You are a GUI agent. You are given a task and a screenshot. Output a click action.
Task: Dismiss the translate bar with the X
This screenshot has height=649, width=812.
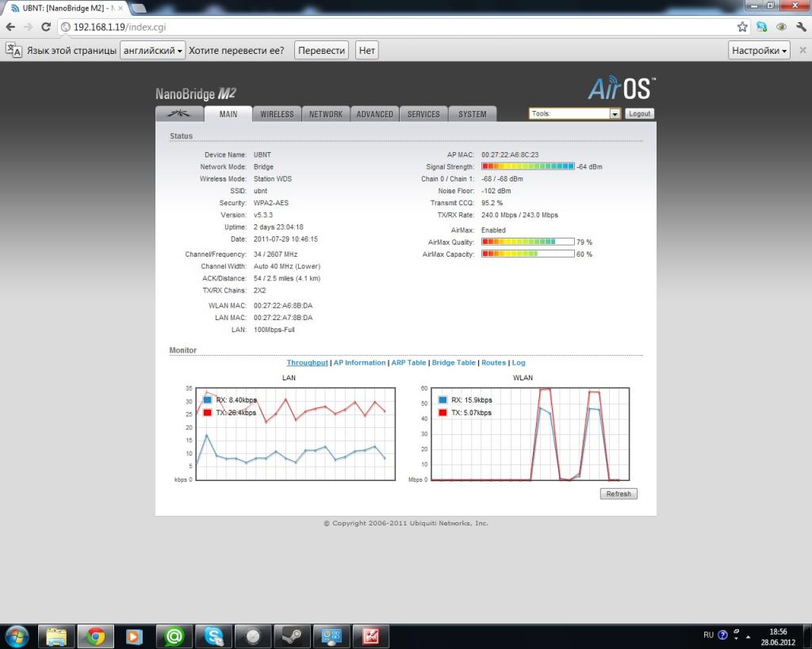coord(802,50)
